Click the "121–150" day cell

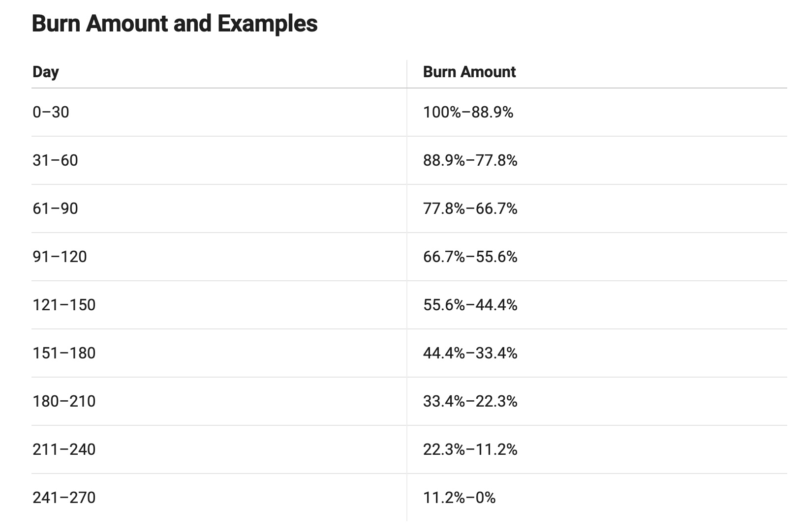64,305
